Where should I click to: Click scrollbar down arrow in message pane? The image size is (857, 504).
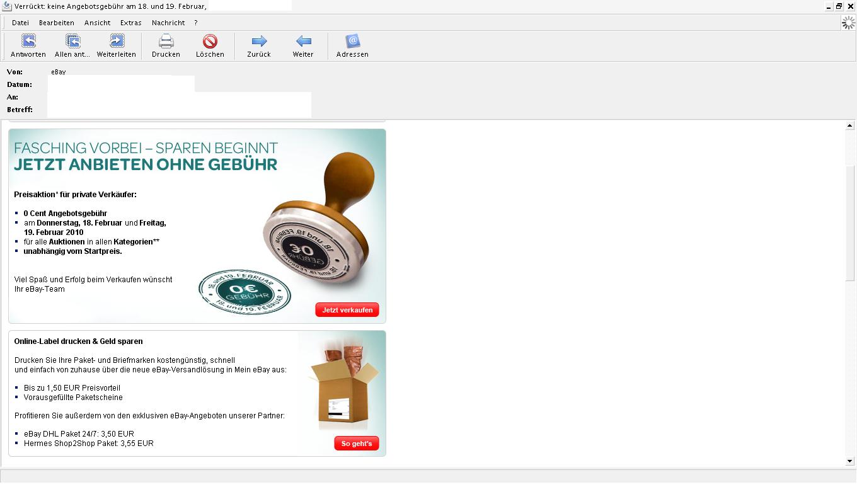tap(849, 461)
